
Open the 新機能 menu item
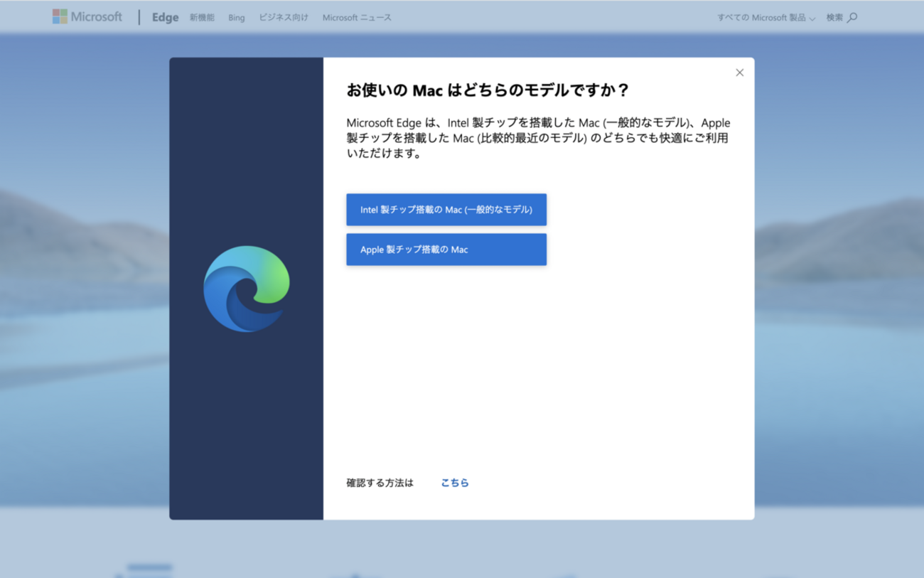click(x=202, y=18)
